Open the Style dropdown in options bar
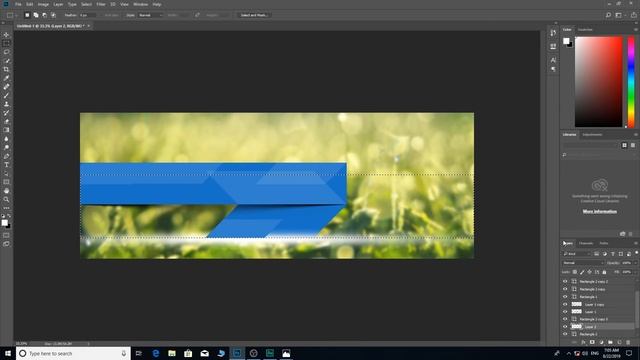640x360 pixels. 151,15
